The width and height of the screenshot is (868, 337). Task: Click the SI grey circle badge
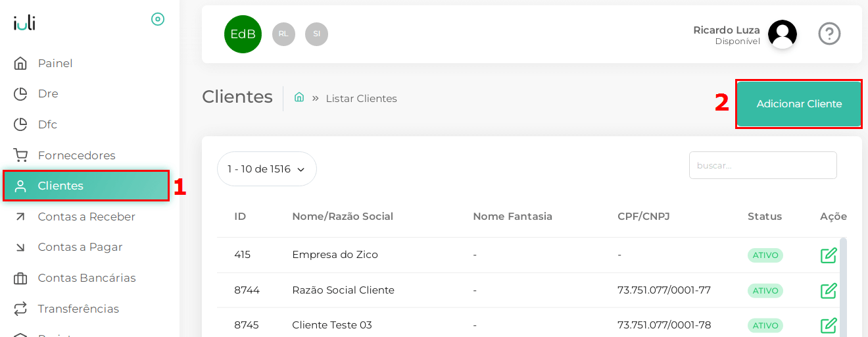pyautogui.click(x=316, y=34)
